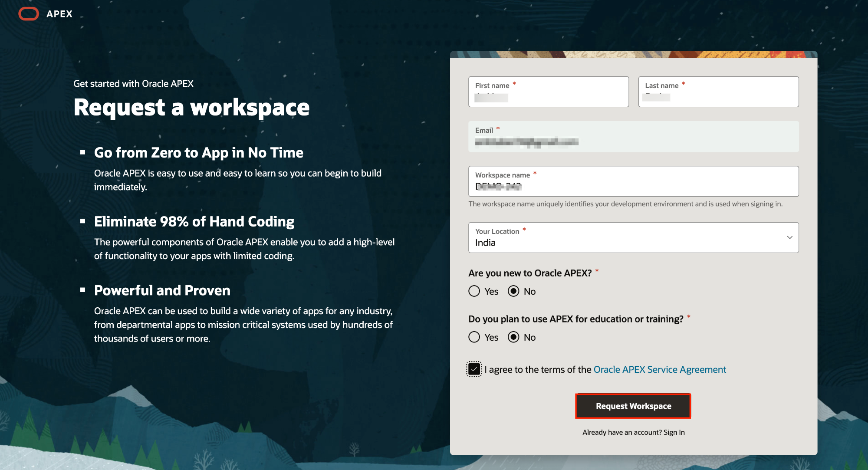Click the Oracle red oval logo
Viewport: 868px width, 470px height.
(29, 14)
